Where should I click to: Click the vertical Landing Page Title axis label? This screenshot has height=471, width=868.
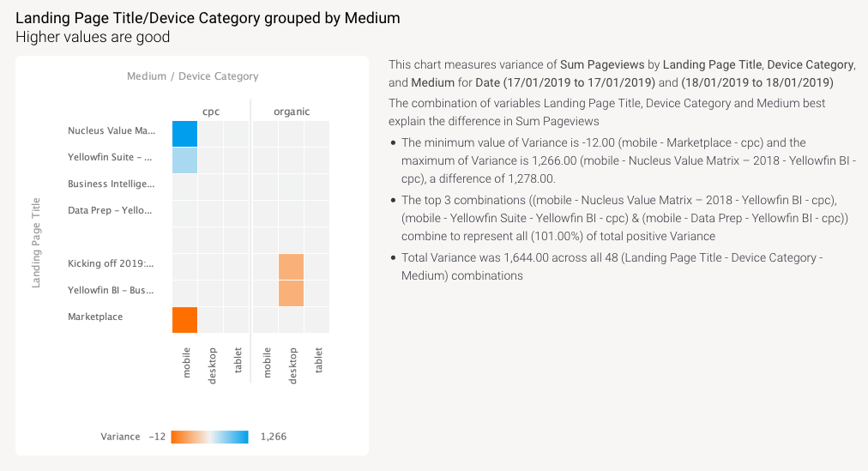click(x=36, y=242)
